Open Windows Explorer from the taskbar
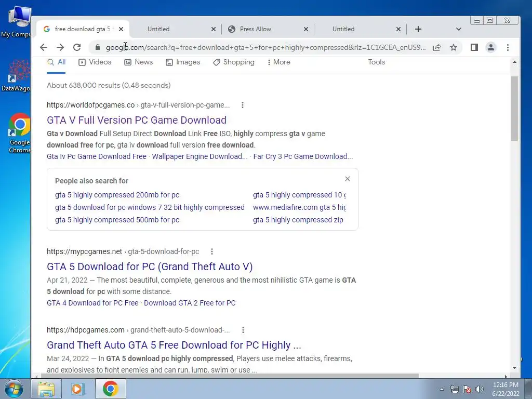The height and width of the screenshot is (399, 532). pyautogui.click(x=46, y=389)
